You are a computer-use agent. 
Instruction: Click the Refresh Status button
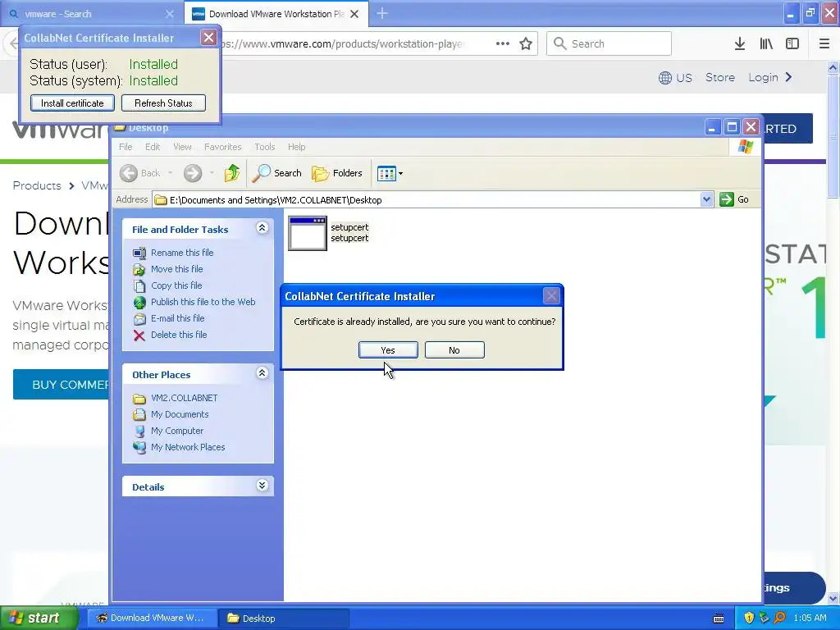tap(163, 103)
